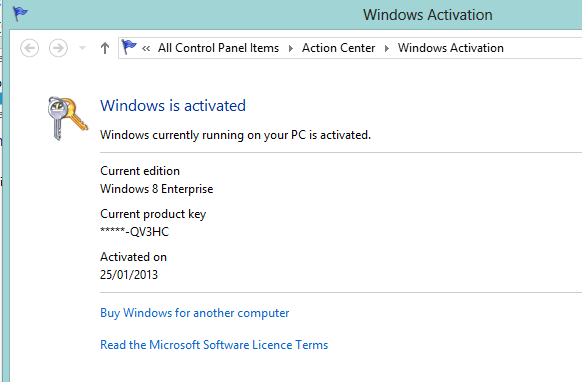
Task: Expand arrow after Action Center breadcrumb
Action: [387, 48]
